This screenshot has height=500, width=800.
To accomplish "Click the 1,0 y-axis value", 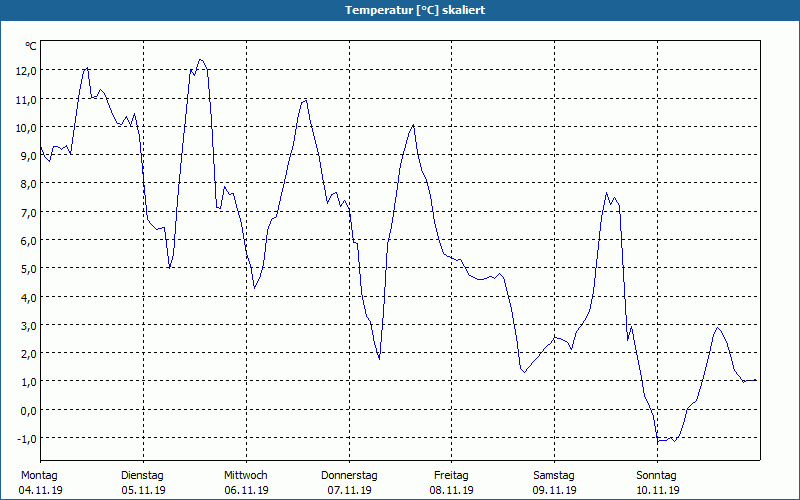I will (x=29, y=382).
